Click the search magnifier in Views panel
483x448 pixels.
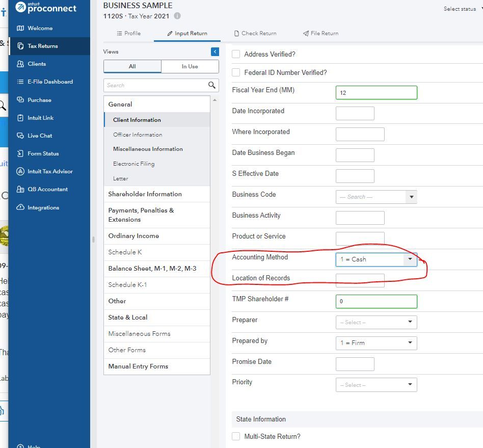pyautogui.click(x=212, y=85)
